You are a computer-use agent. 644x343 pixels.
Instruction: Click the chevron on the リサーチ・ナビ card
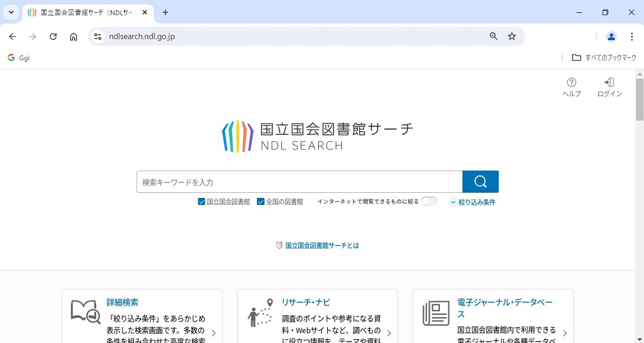click(x=389, y=333)
